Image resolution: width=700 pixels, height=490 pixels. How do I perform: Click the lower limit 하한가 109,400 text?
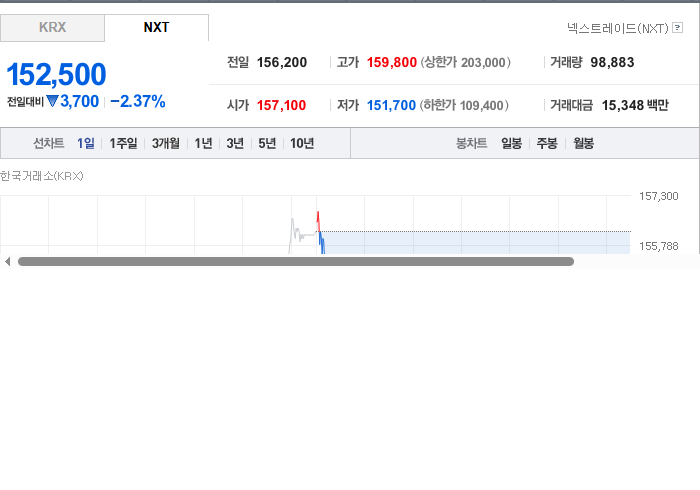pyautogui.click(x=464, y=105)
